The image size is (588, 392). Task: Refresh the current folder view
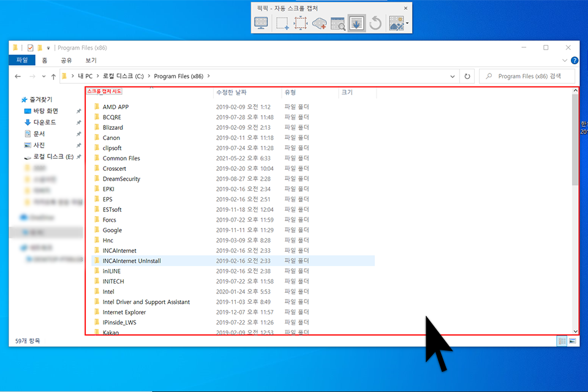pyautogui.click(x=467, y=77)
